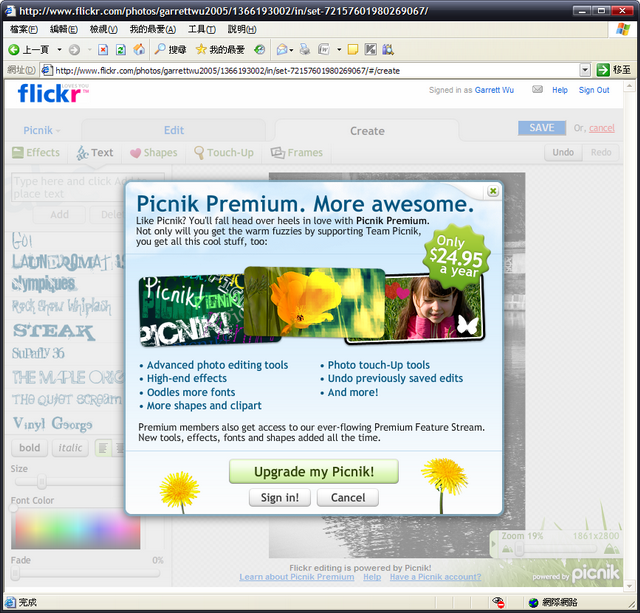Open Forward button history dropdown arrow
Screen dimensions: 640x613
tap(89, 50)
